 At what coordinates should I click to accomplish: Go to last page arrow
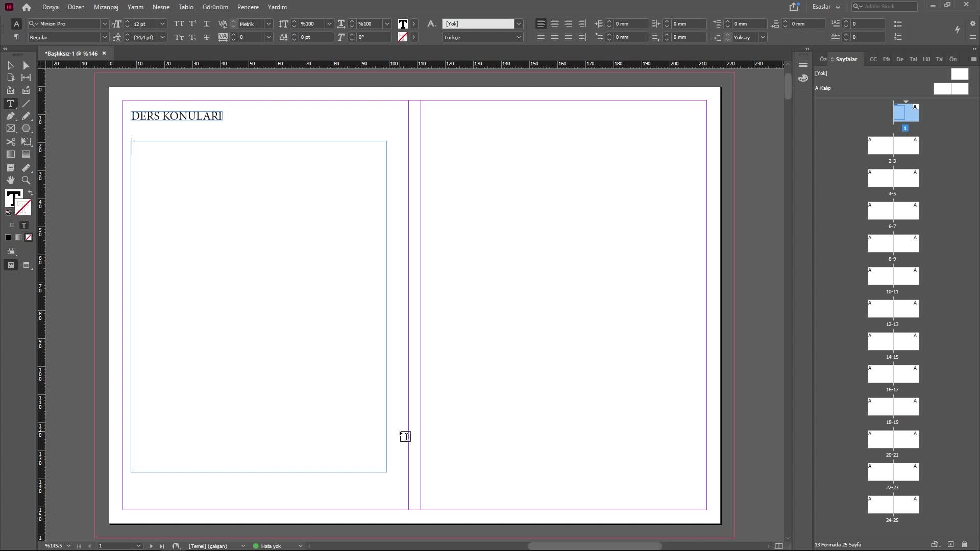pos(162,546)
